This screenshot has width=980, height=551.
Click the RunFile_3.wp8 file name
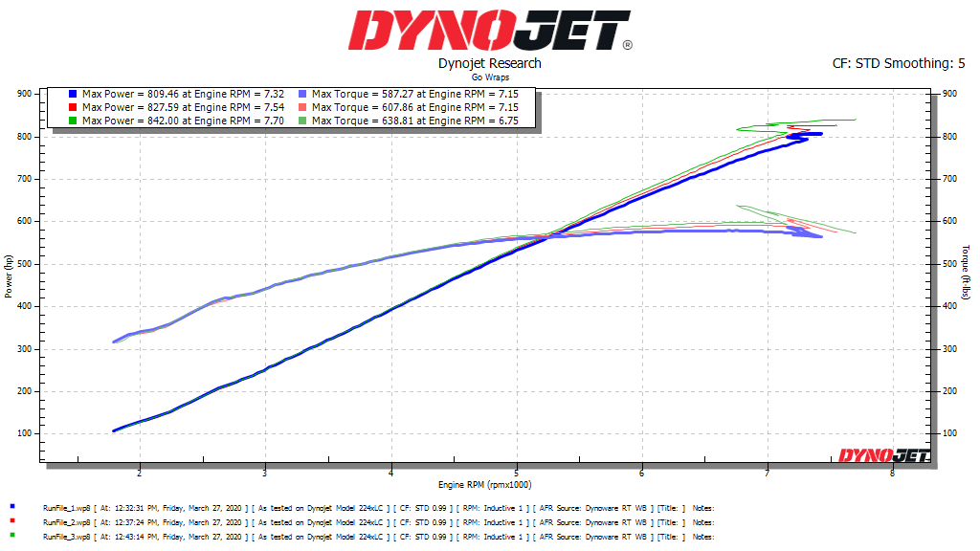click(x=66, y=538)
